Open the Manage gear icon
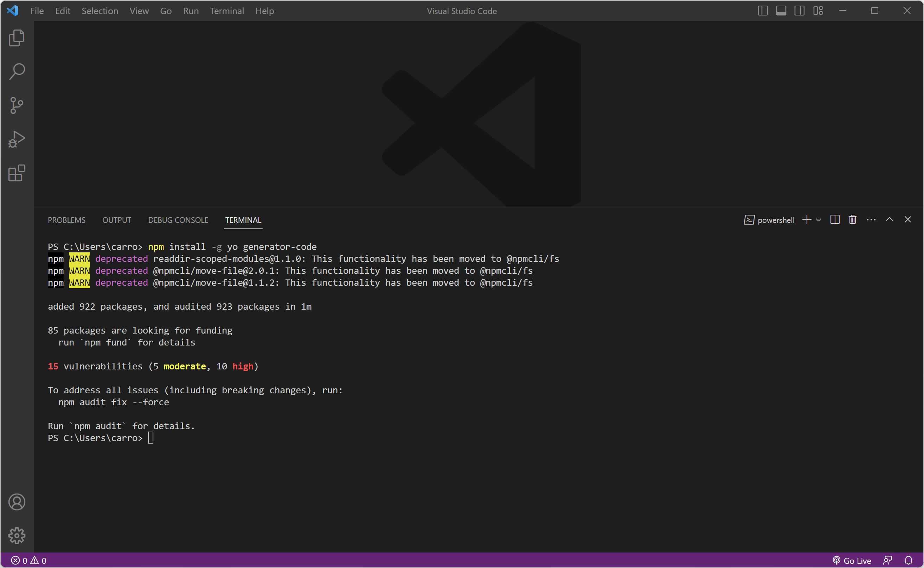This screenshot has height=568, width=924. point(17,535)
